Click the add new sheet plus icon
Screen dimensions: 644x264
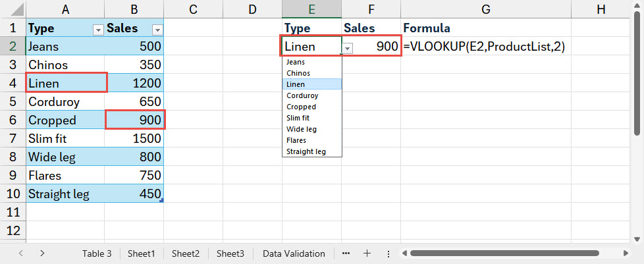pyautogui.click(x=367, y=253)
